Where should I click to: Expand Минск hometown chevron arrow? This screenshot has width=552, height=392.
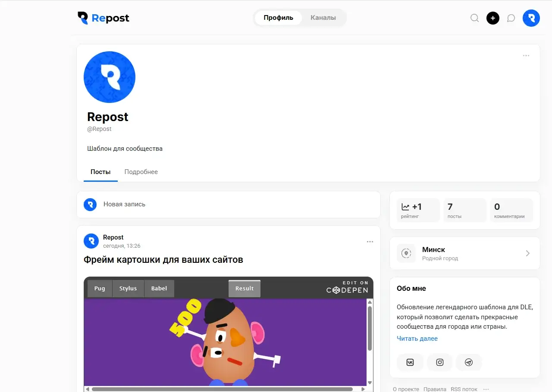pyautogui.click(x=528, y=253)
